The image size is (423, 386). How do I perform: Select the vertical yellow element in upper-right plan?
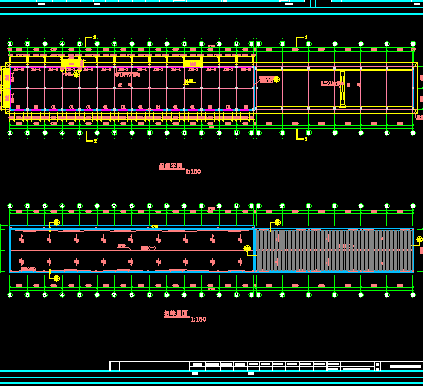coord(342,89)
